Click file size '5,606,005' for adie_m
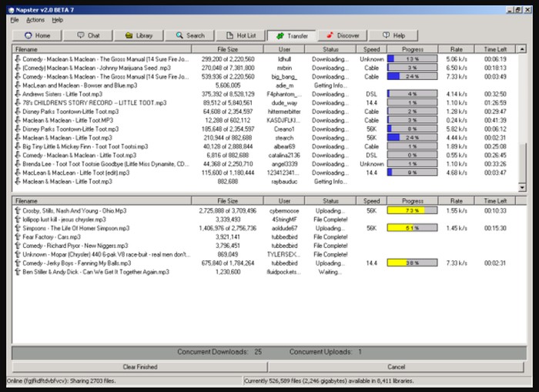Viewport: 539px width, 392px height. pyautogui.click(x=228, y=85)
